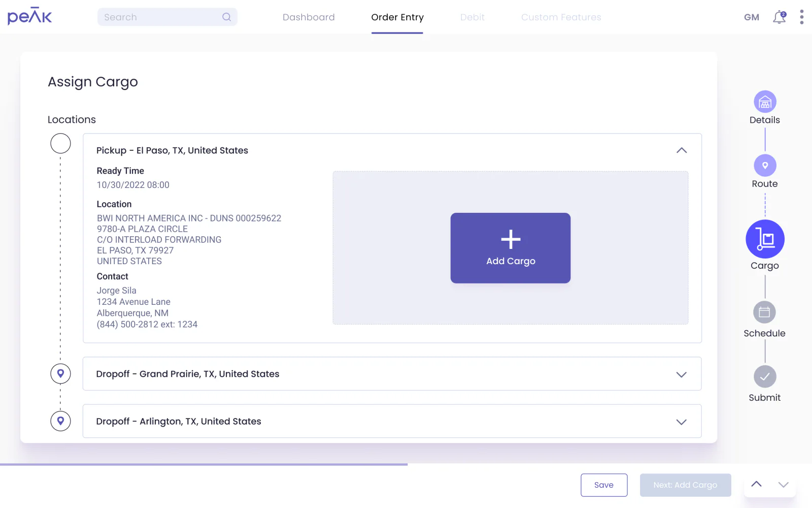
Task: Click the Pickup - El Paso, TX header text
Action: (172, 150)
